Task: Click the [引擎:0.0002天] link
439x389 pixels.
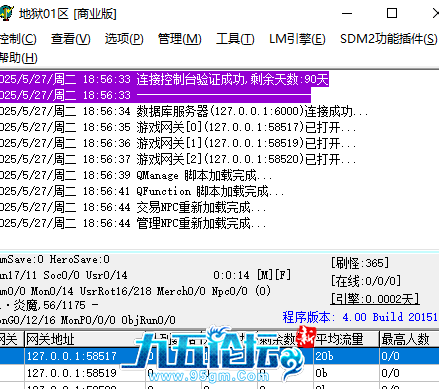Action: [x=375, y=299]
